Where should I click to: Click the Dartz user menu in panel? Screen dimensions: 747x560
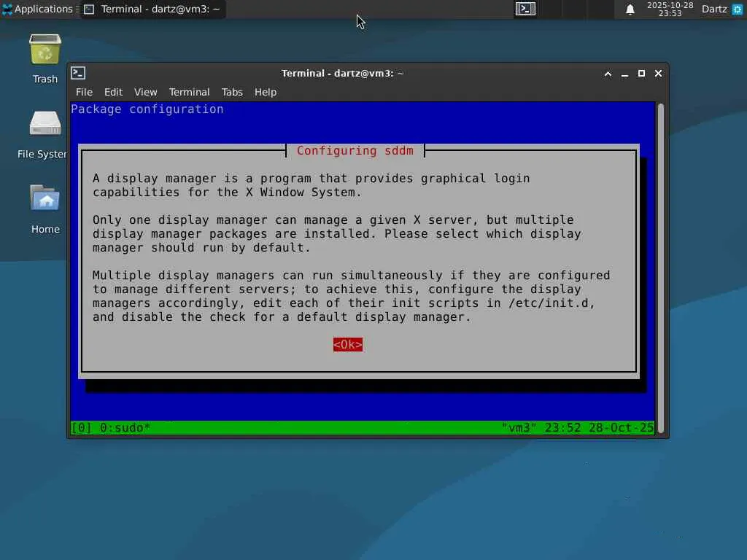click(x=713, y=9)
